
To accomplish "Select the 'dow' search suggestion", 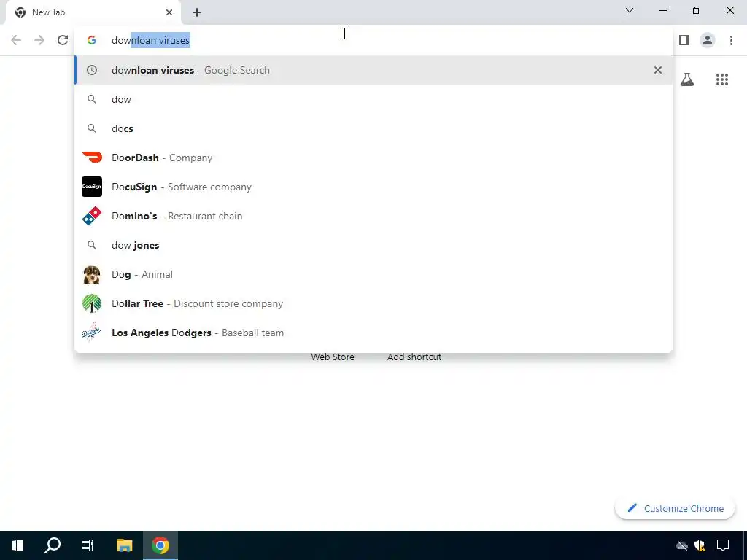I will pos(373,99).
